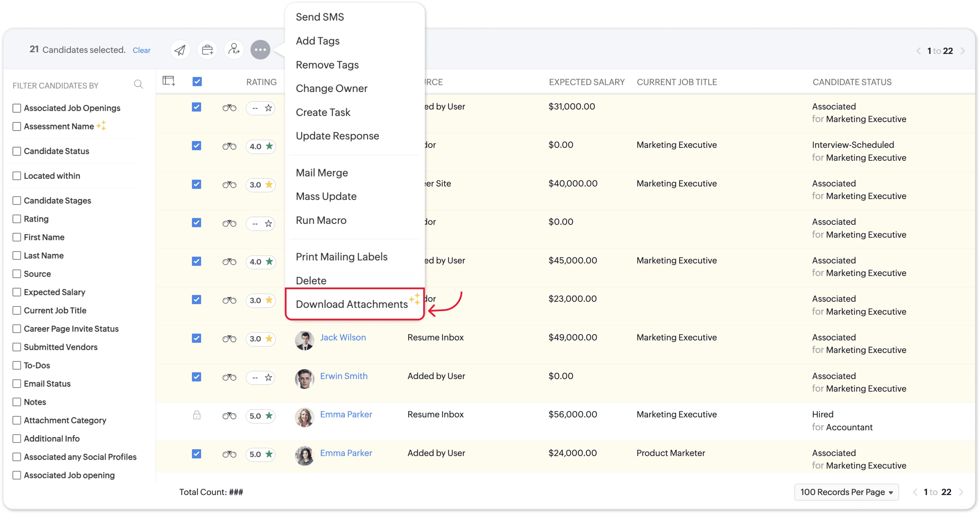Check the Expected Salary filter option

(17, 292)
